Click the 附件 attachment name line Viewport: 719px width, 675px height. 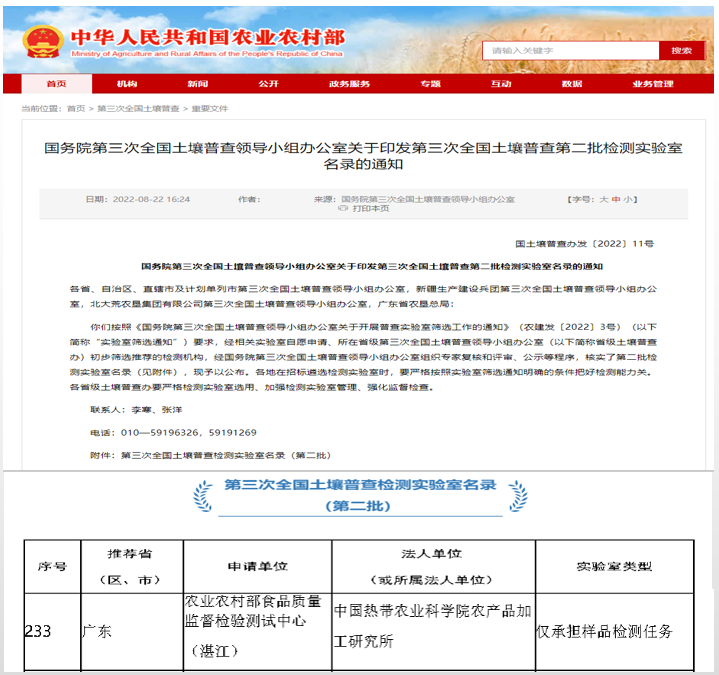tap(210, 455)
